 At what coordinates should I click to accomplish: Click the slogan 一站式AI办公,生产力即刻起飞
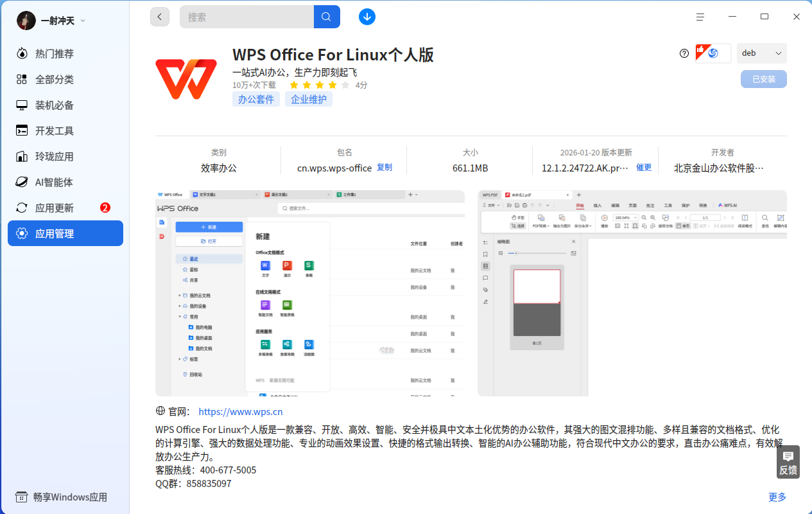295,72
